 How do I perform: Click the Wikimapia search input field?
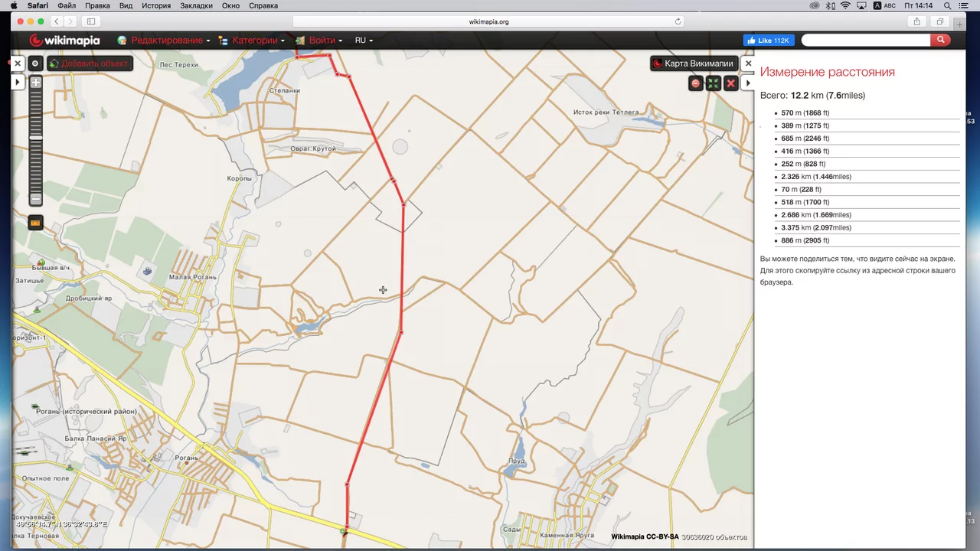coord(866,41)
